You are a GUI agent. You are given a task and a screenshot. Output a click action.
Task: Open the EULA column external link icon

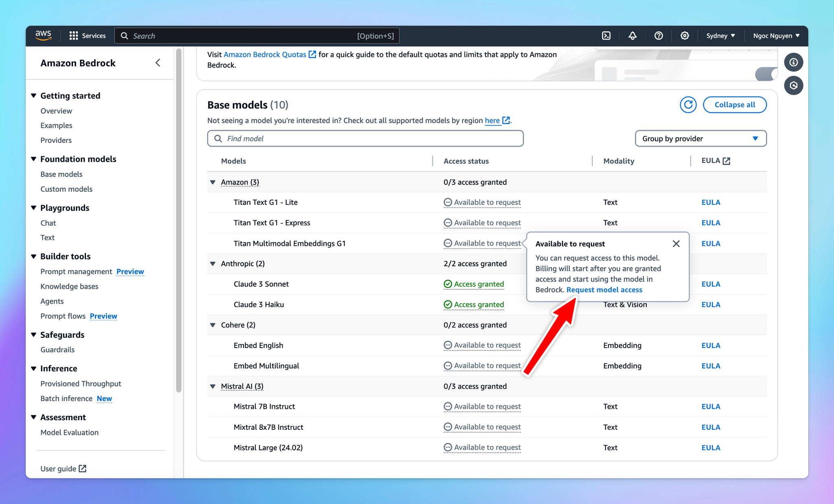[726, 161]
